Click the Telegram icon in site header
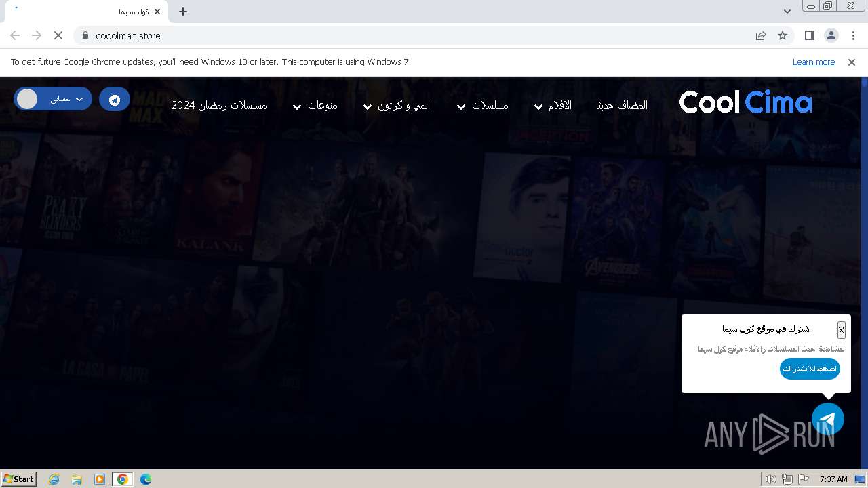The height and width of the screenshot is (488, 868). tap(115, 100)
